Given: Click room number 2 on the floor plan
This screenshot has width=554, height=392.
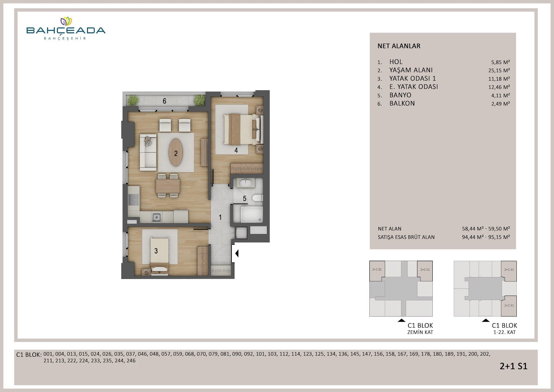Looking at the screenshot, I should (x=176, y=153).
